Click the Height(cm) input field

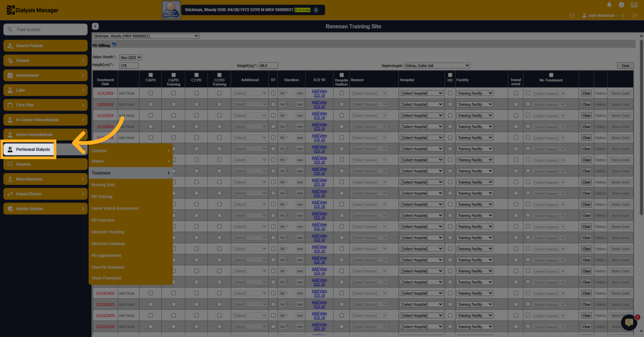pyautogui.click(x=129, y=66)
